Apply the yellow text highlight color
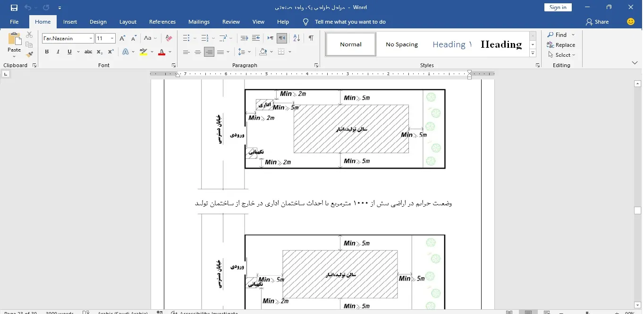Viewport: 644px width, 314px height. click(144, 52)
